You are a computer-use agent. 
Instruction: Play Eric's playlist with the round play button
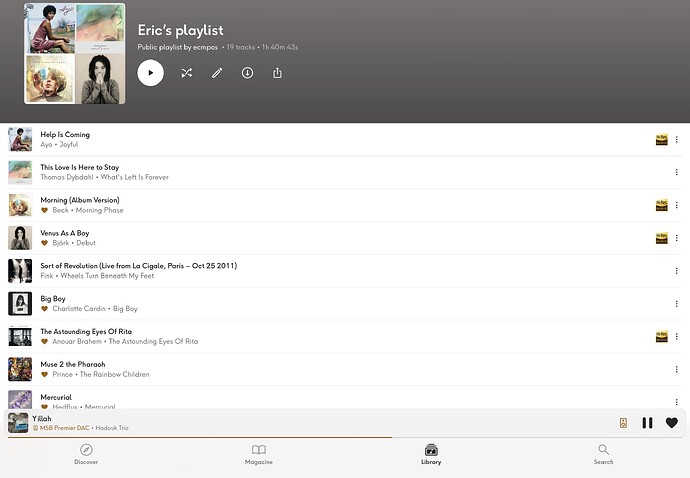click(150, 73)
